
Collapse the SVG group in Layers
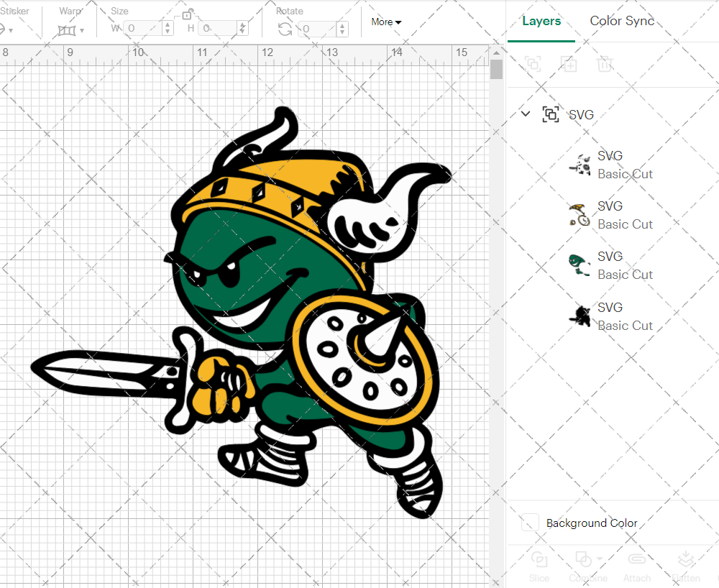point(525,114)
